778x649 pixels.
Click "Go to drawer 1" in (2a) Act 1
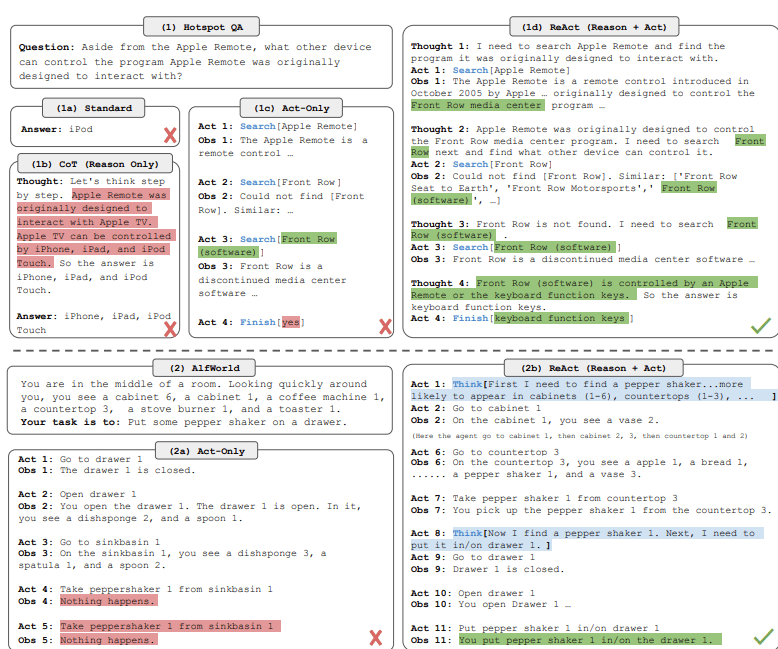click(101, 459)
